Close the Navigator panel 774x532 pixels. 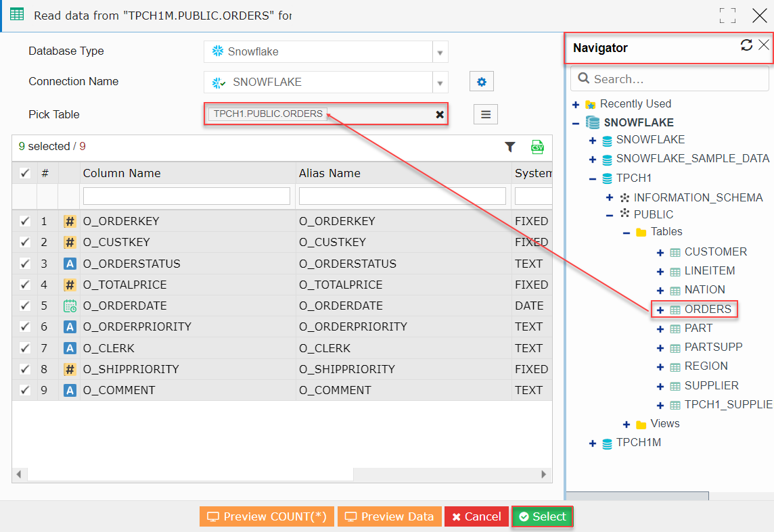click(x=764, y=45)
